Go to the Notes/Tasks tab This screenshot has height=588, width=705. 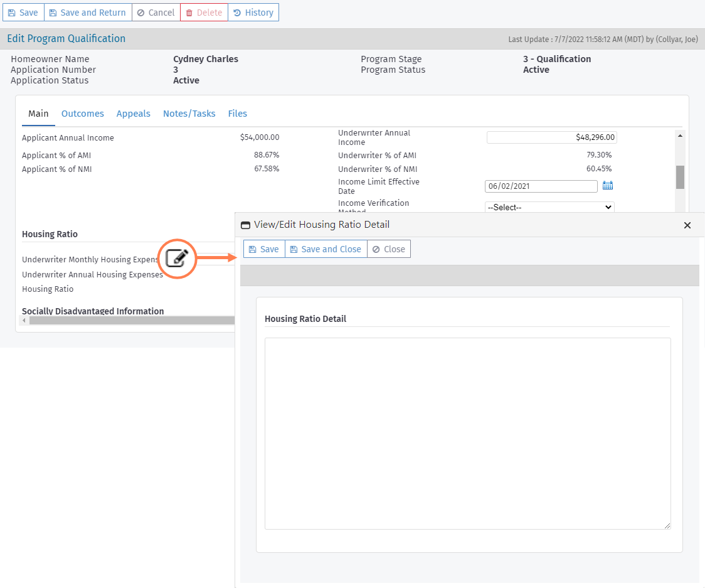point(189,114)
